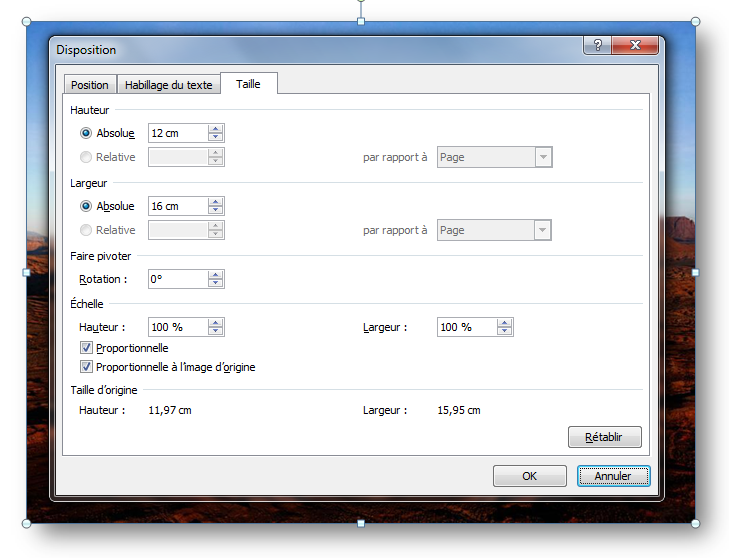Click the original height value 11,97 cm
This screenshot has height=558, width=729.
pyautogui.click(x=170, y=410)
